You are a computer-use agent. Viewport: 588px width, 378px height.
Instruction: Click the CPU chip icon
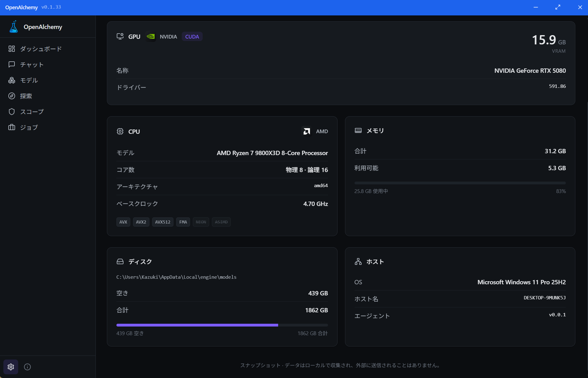point(120,131)
